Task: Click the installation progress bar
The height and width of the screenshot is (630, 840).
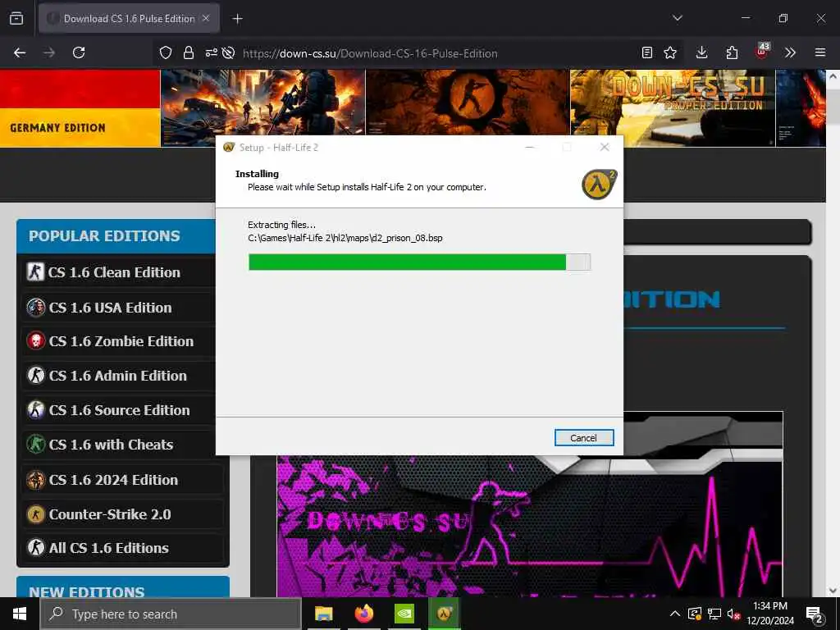Action: 419,262
